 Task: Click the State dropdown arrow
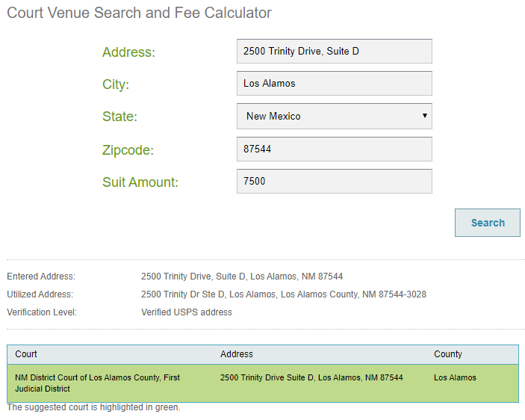pyautogui.click(x=424, y=116)
